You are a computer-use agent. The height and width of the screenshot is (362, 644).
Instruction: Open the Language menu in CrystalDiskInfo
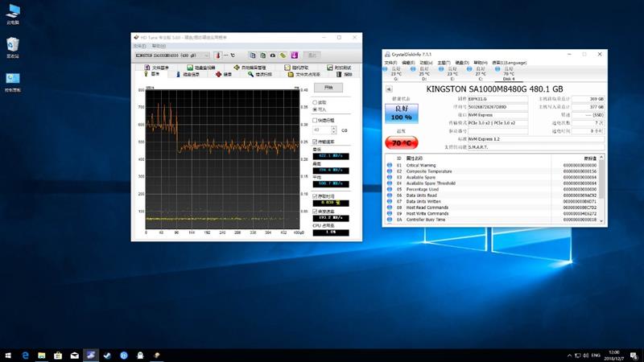pyautogui.click(x=510, y=63)
